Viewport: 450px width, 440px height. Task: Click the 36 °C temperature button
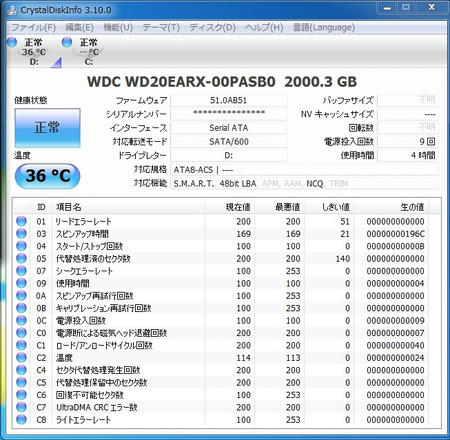point(47,176)
